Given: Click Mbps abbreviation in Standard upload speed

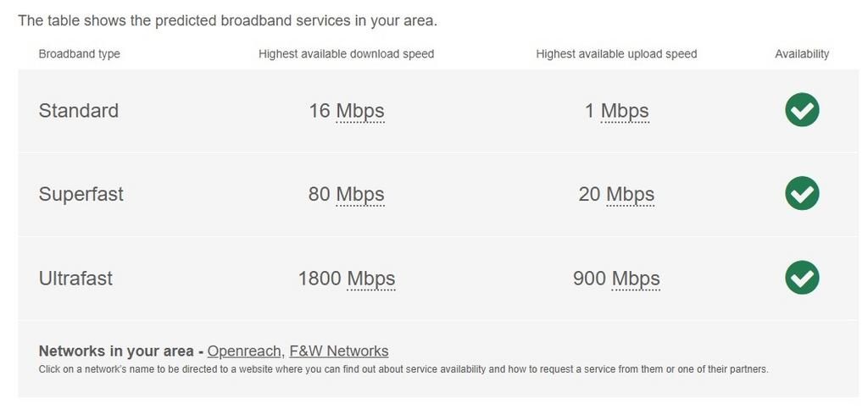Looking at the screenshot, I should point(625,111).
